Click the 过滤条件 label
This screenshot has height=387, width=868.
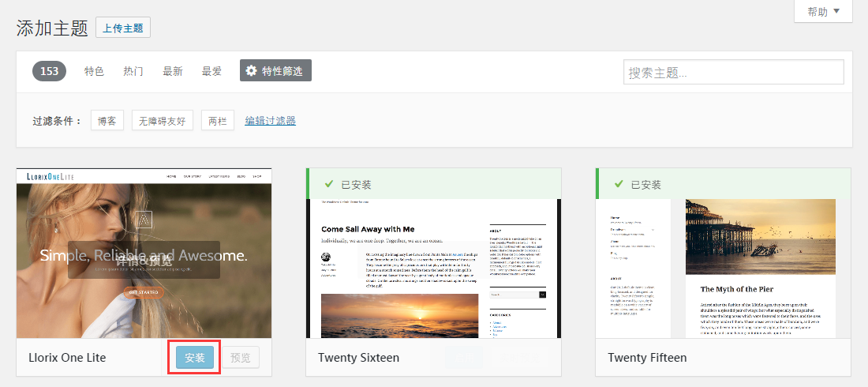coord(57,121)
